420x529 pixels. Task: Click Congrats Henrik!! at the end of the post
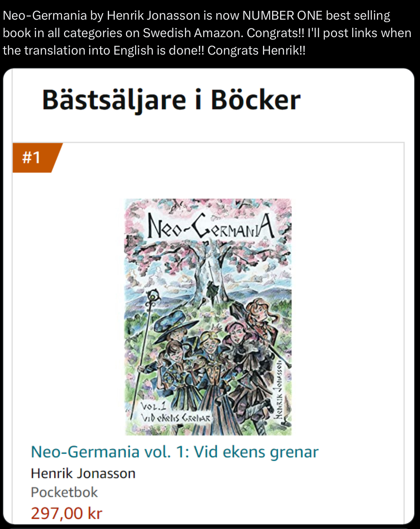256,50
